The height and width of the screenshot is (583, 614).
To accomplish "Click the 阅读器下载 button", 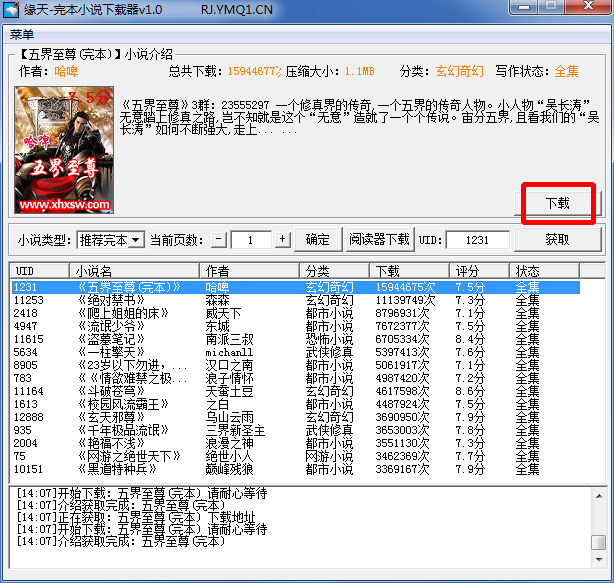I will coord(379,240).
